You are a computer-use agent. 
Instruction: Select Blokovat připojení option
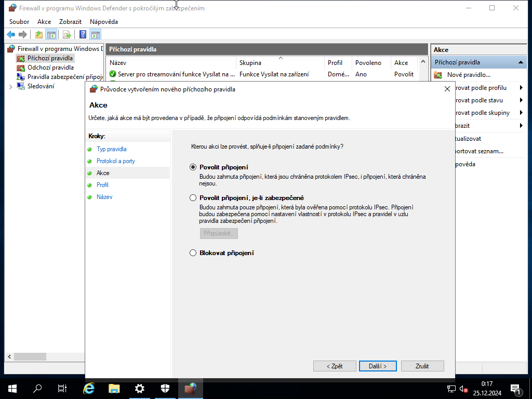point(193,253)
